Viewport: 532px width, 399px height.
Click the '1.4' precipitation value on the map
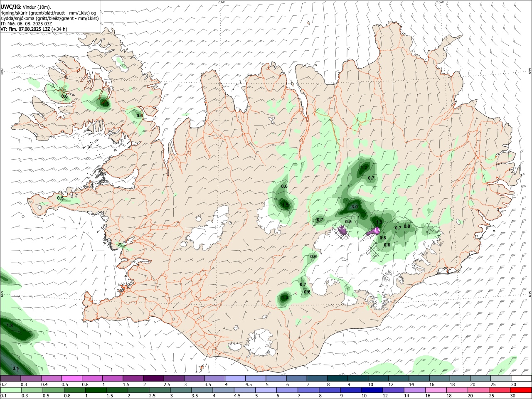[285, 298]
